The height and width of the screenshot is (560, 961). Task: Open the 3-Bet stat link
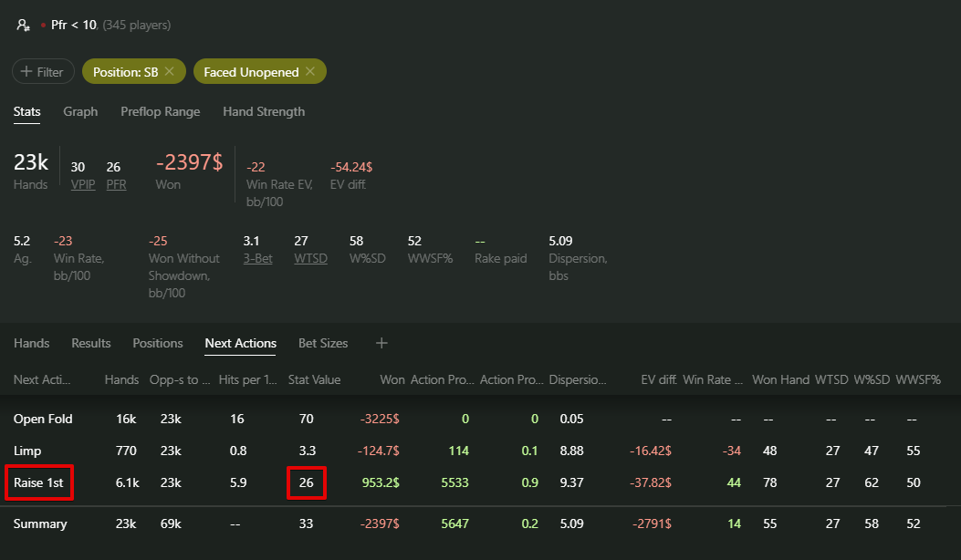pyautogui.click(x=257, y=258)
